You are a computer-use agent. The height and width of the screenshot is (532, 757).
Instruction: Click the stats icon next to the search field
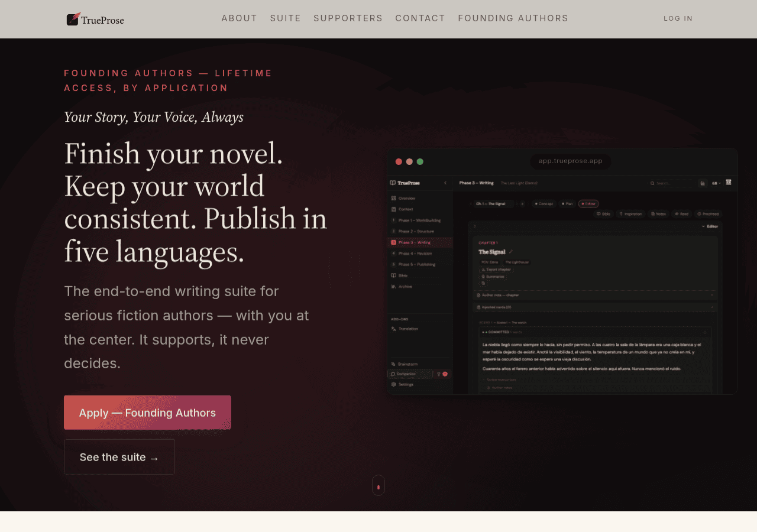click(703, 183)
